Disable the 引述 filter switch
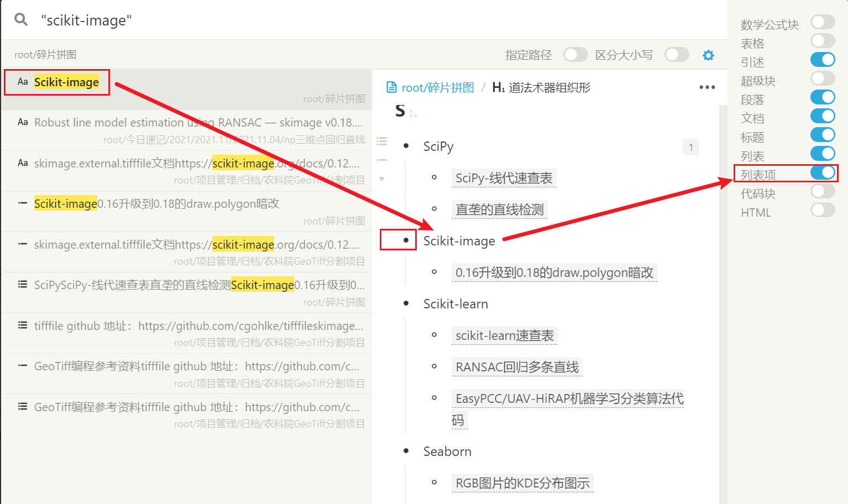The height and width of the screenshot is (504, 848). coord(823,60)
